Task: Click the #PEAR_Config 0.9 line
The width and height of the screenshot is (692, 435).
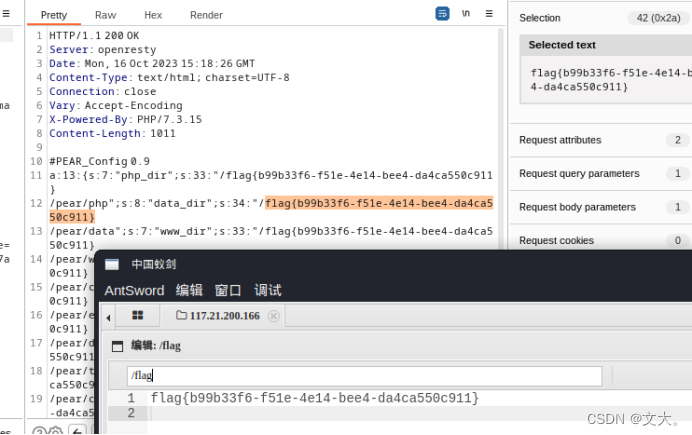Action: click(x=99, y=161)
